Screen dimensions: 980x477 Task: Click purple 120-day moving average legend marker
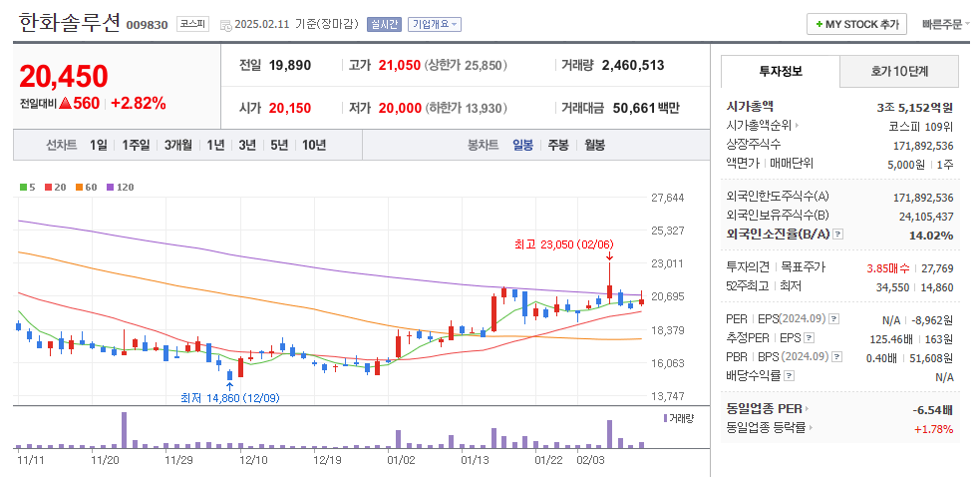(x=110, y=188)
